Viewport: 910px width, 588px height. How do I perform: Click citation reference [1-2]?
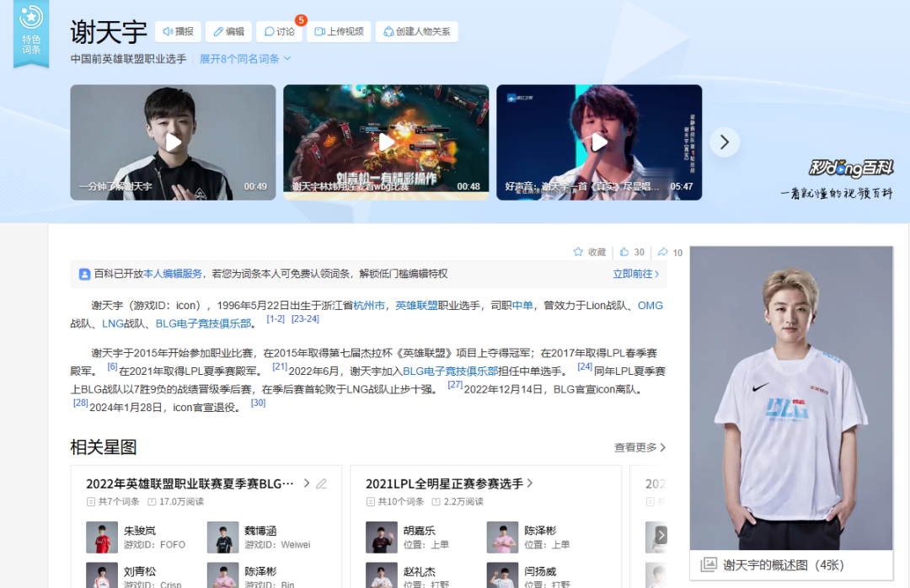(276, 318)
